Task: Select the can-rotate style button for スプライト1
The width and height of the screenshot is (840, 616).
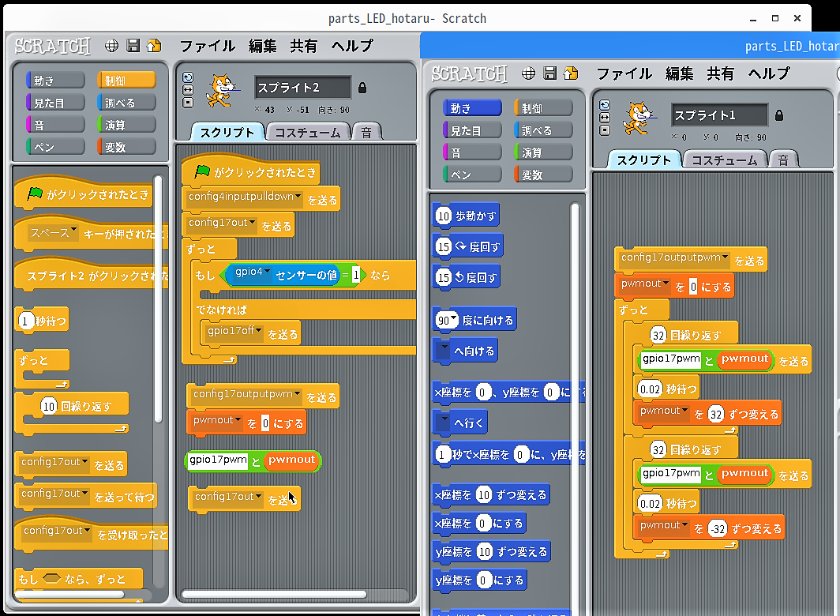Action: tap(605, 105)
